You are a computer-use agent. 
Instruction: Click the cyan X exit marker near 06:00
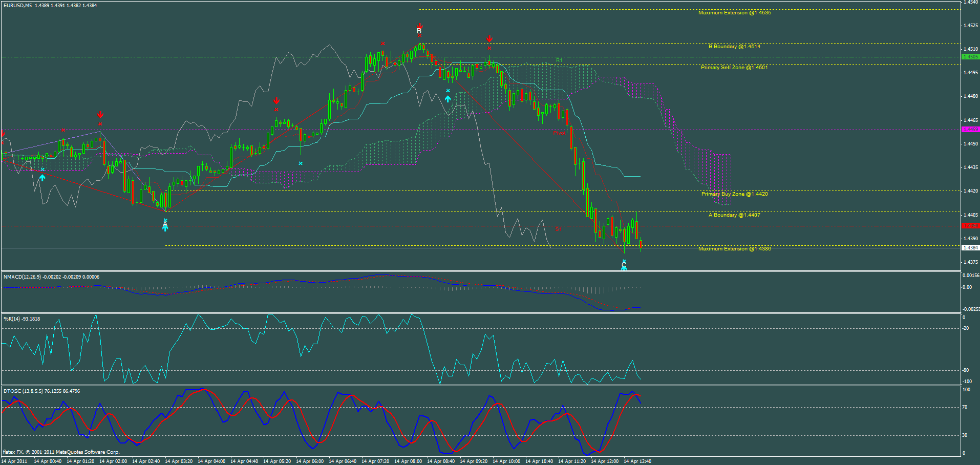click(301, 162)
